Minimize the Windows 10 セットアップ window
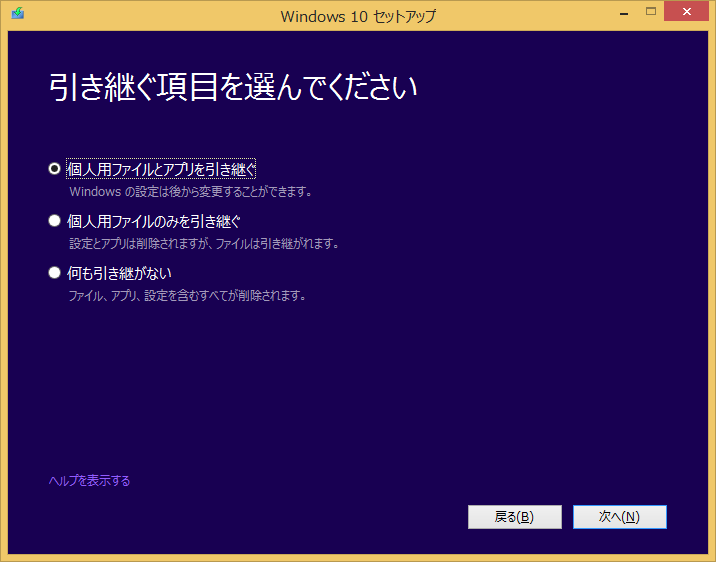Image resolution: width=716 pixels, height=562 pixels. [x=624, y=14]
